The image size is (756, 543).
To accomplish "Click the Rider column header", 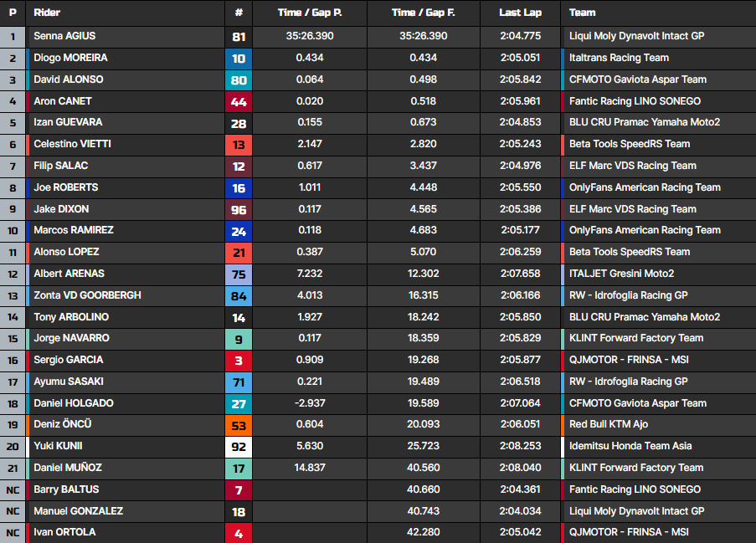I will tap(47, 13).
